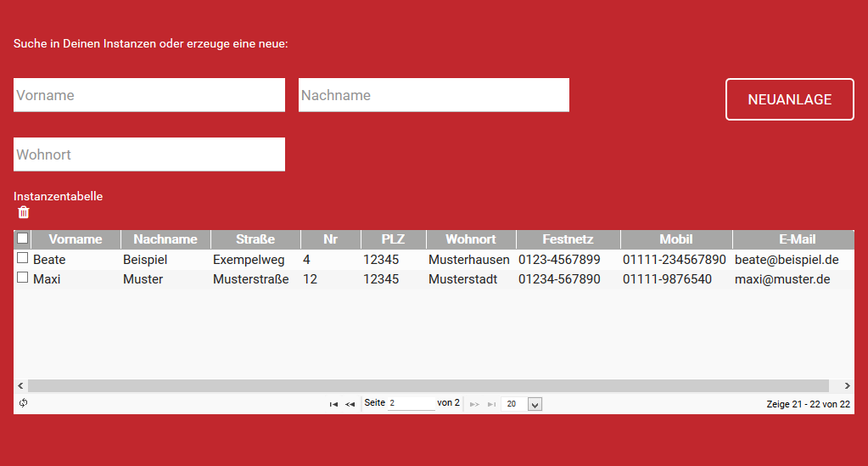Check the box for Maxi row

(23, 278)
